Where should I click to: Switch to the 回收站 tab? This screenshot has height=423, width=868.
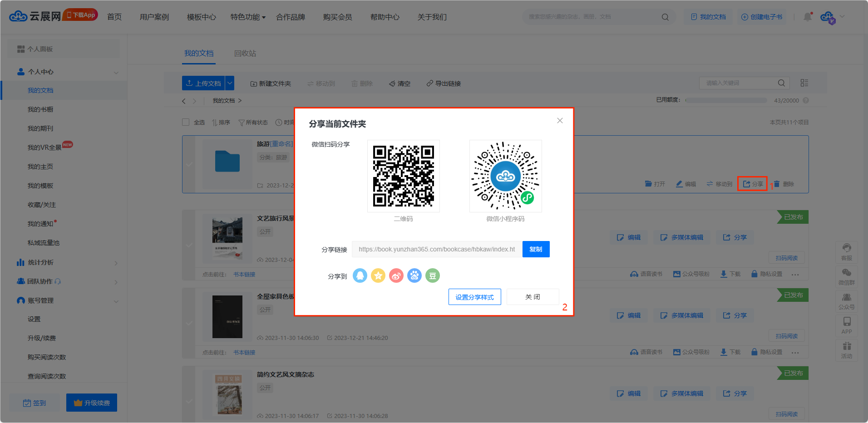pos(245,54)
